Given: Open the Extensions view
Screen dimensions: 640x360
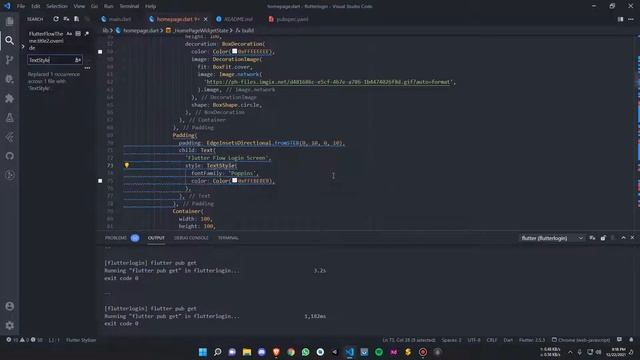Looking at the screenshot, I should [x=9, y=98].
